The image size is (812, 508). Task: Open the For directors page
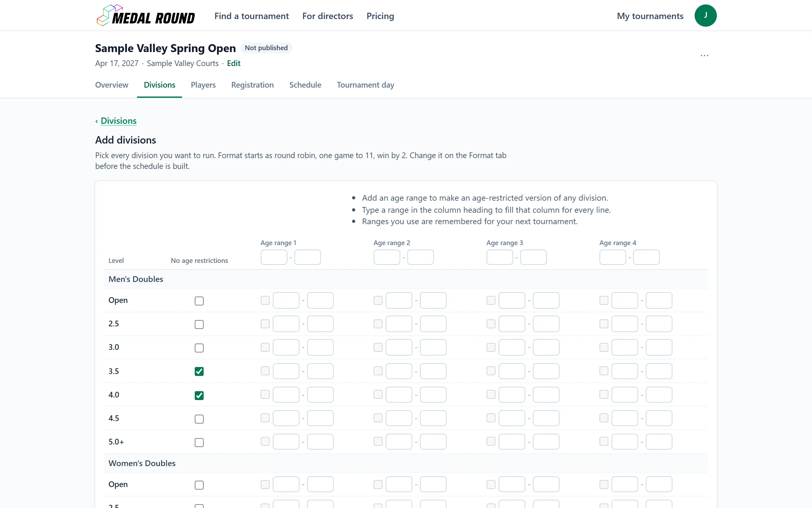click(x=327, y=16)
